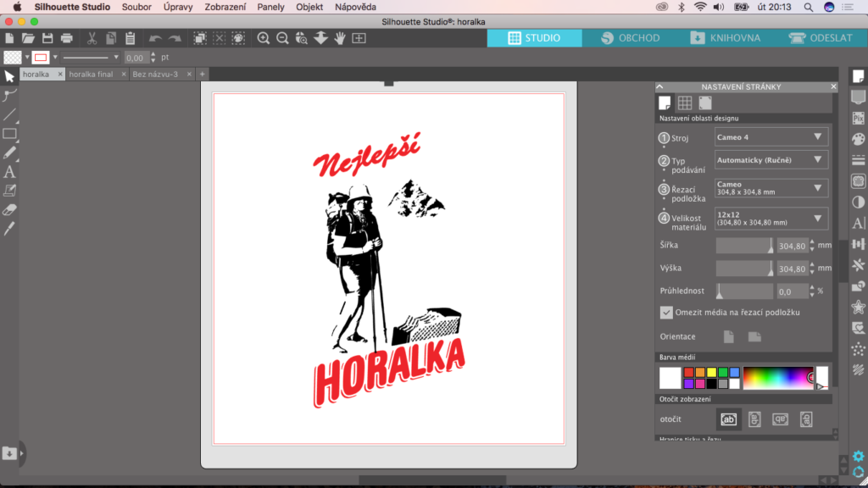Image resolution: width=868 pixels, height=488 pixels.
Task: Select the arrow Select tool
Action: (9, 76)
